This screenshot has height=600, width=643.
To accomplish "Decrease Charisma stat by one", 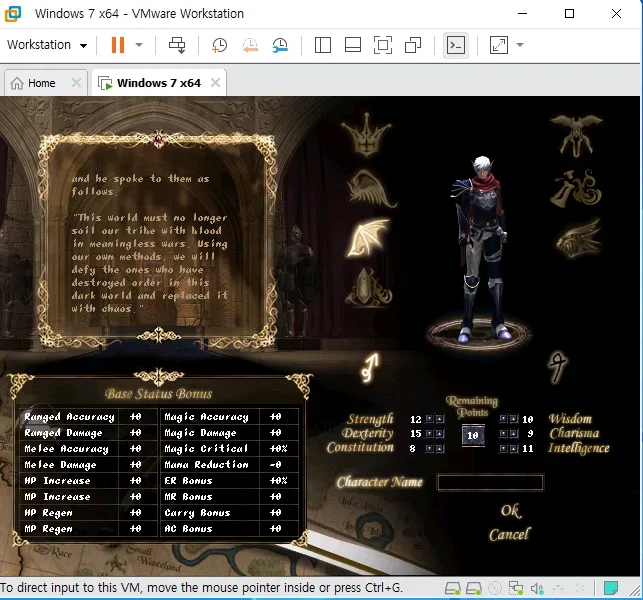I will click(x=503, y=433).
